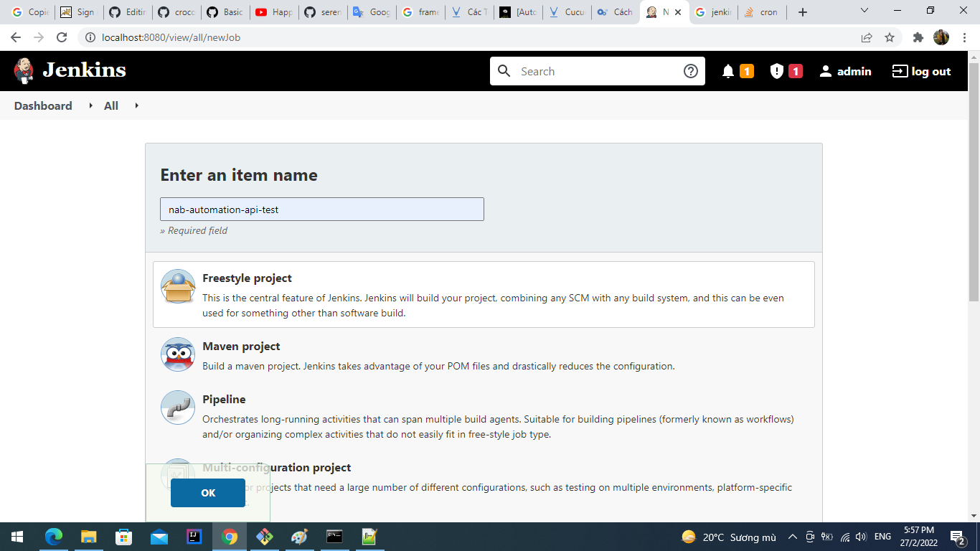Click the All breadcrumb link
Image resolution: width=980 pixels, height=551 pixels.
tap(111, 105)
